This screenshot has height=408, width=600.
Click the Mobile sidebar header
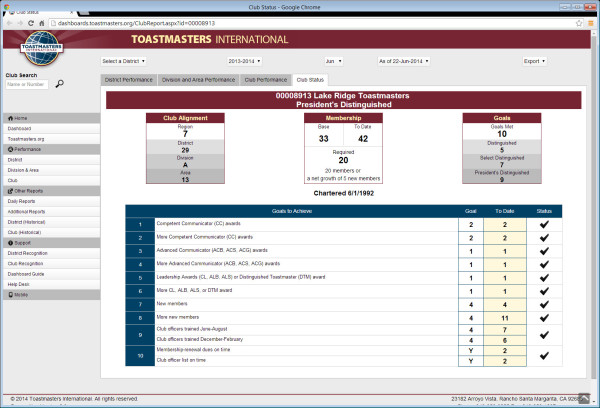(52, 295)
